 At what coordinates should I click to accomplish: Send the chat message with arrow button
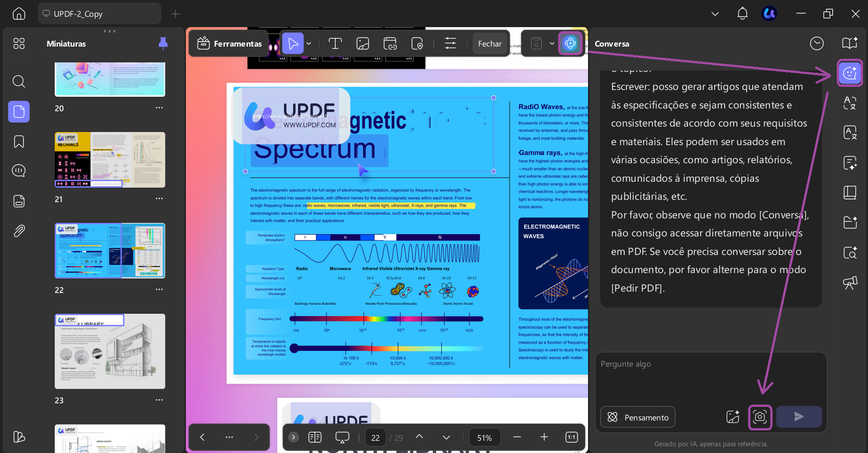coord(799,417)
